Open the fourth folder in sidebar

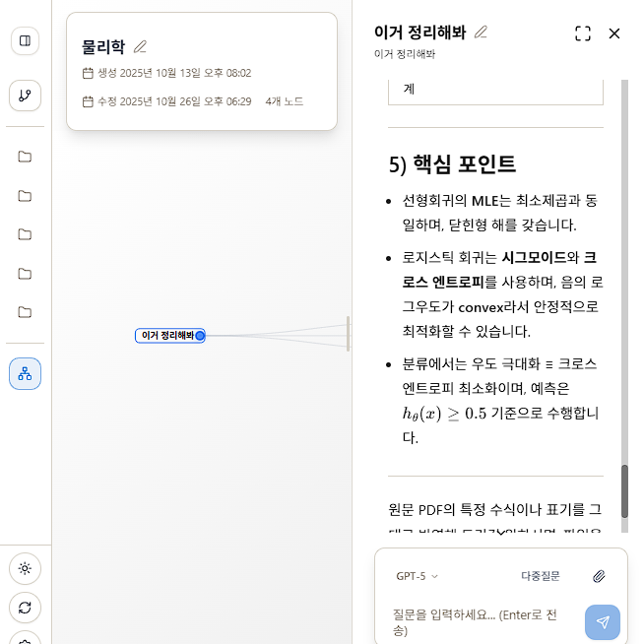pyautogui.click(x=25, y=274)
